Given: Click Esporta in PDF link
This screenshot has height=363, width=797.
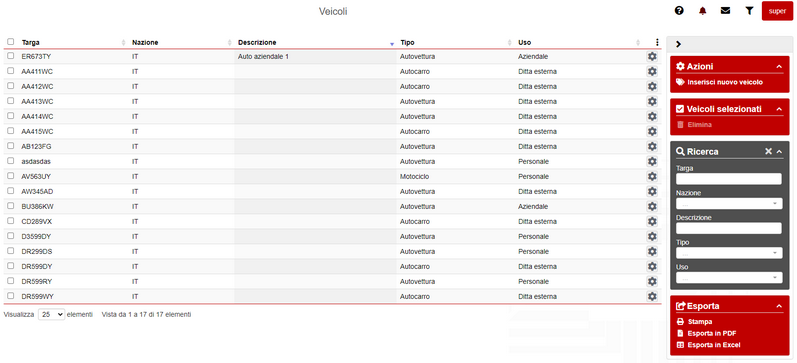Looking at the screenshot, I should (712, 334).
